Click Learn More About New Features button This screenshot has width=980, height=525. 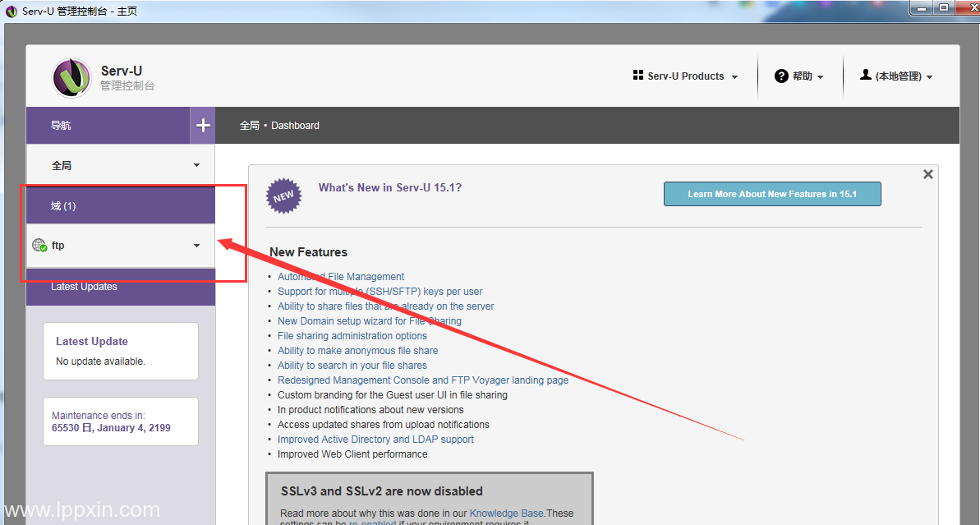pos(771,194)
